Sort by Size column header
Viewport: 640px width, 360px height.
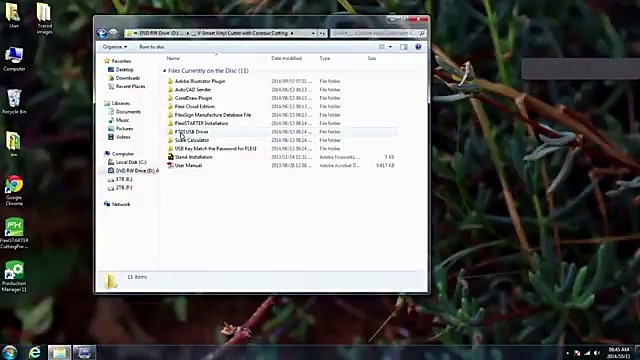click(x=372, y=58)
